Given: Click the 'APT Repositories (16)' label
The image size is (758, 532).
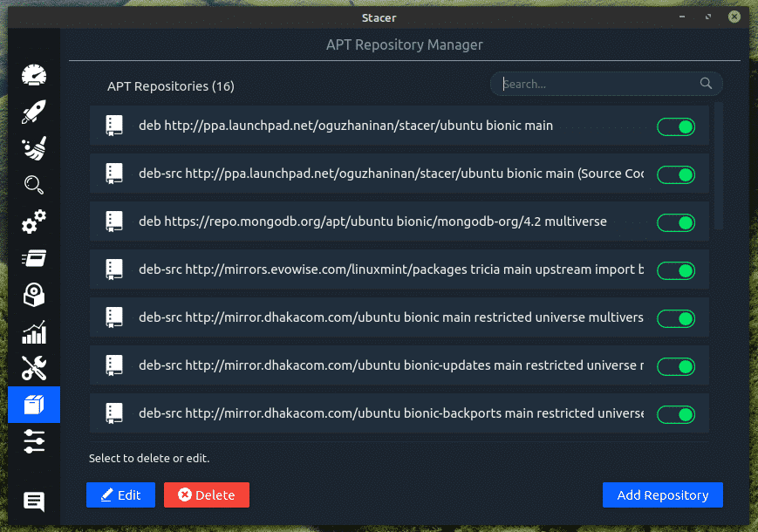Looking at the screenshot, I should pyautogui.click(x=171, y=86).
